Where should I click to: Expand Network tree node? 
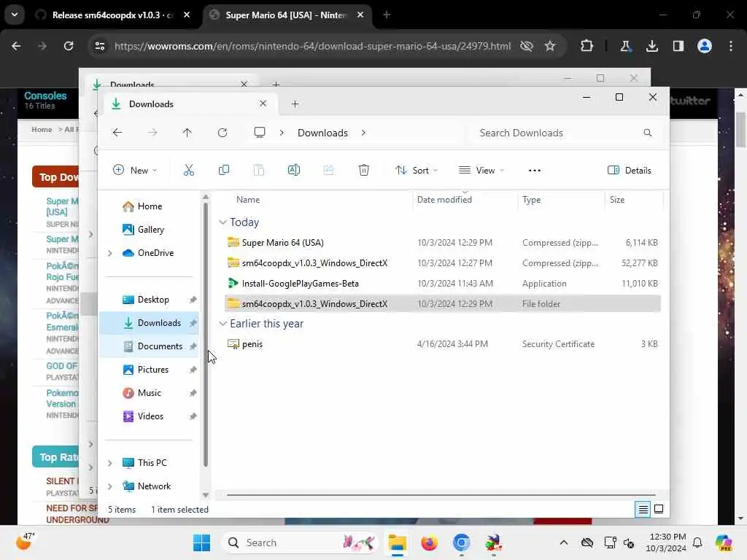click(110, 486)
